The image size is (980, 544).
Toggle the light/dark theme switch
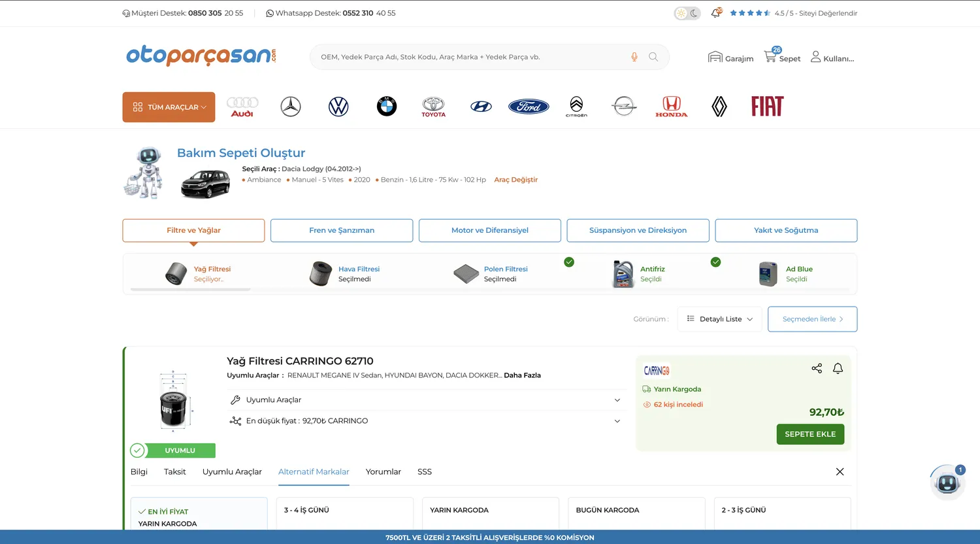tap(687, 13)
